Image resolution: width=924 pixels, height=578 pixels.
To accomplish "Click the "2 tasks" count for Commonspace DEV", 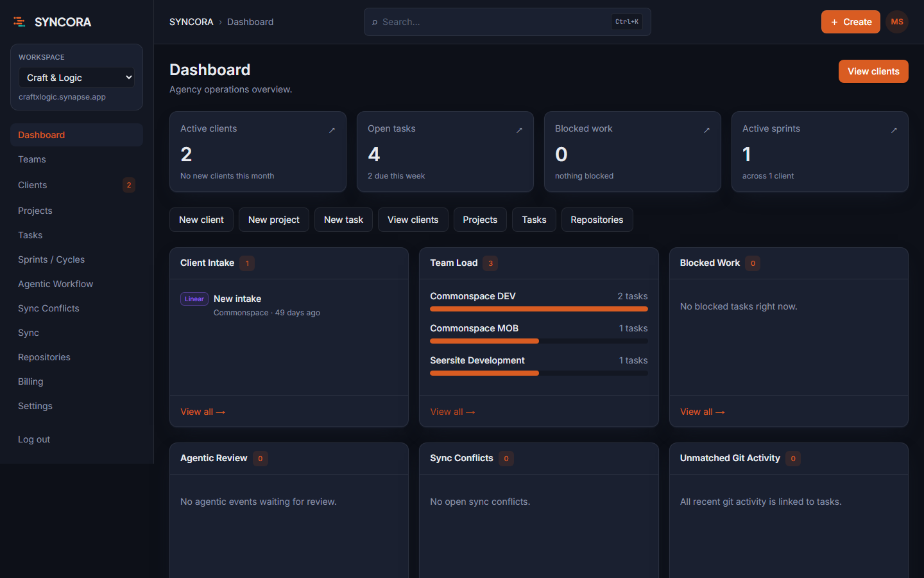I will tap(633, 296).
